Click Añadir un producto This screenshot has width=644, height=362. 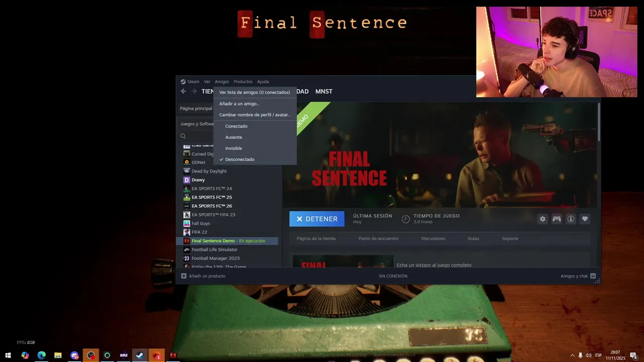coord(203,276)
